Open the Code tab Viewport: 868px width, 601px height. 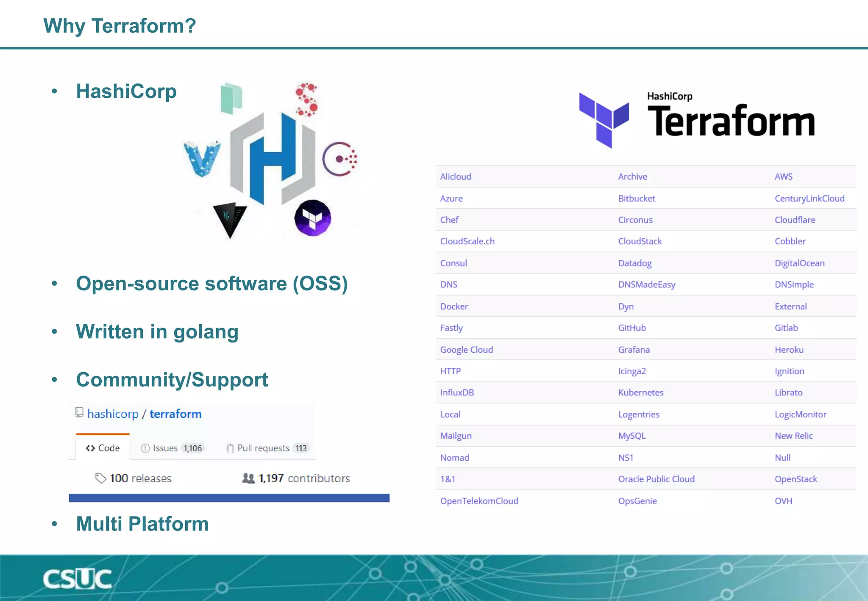103,448
